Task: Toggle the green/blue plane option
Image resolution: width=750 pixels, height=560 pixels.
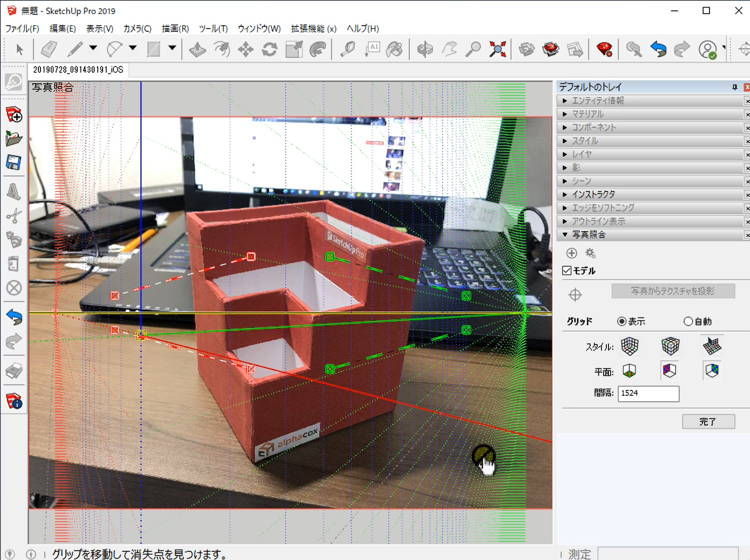Action: [712, 371]
